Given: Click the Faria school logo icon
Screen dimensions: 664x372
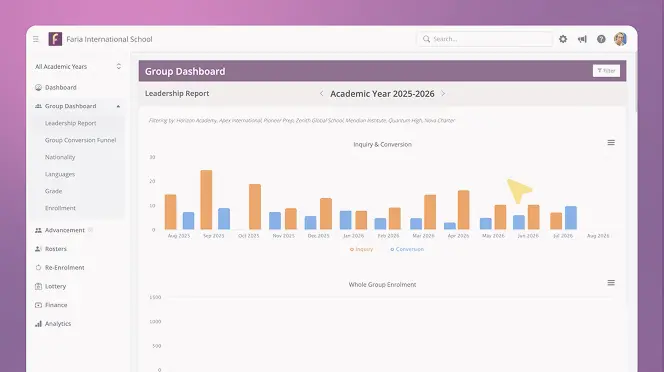Looking at the screenshot, I should pyautogui.click(x=55, y=39).
